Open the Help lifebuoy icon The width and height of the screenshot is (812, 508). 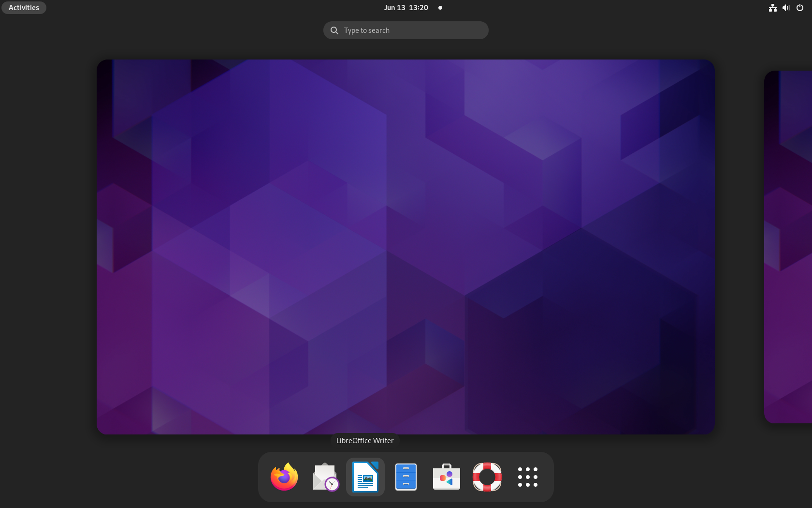tap(487, 477)
